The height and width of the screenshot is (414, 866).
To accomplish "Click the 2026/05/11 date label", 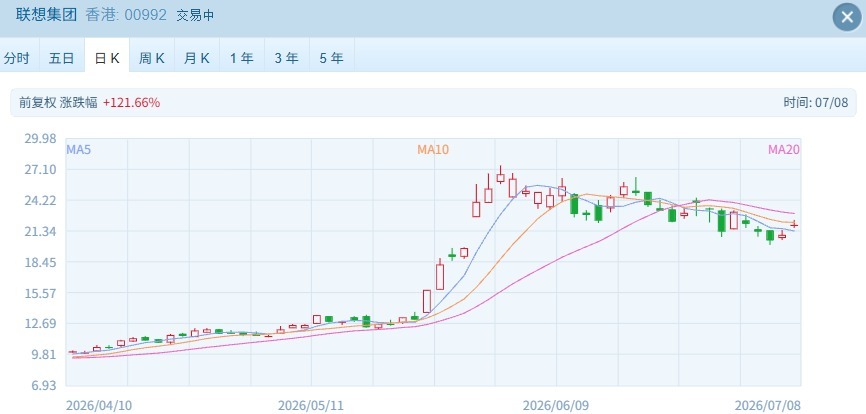I will point(311,406).
